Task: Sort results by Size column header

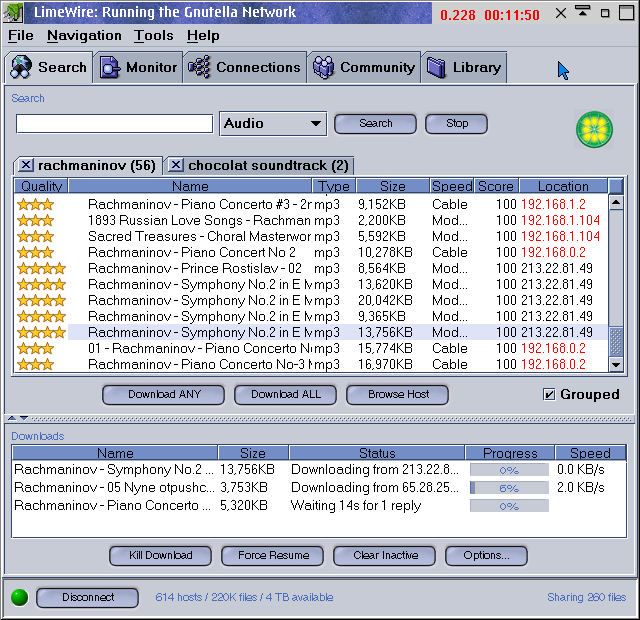Action: [393, 186]
